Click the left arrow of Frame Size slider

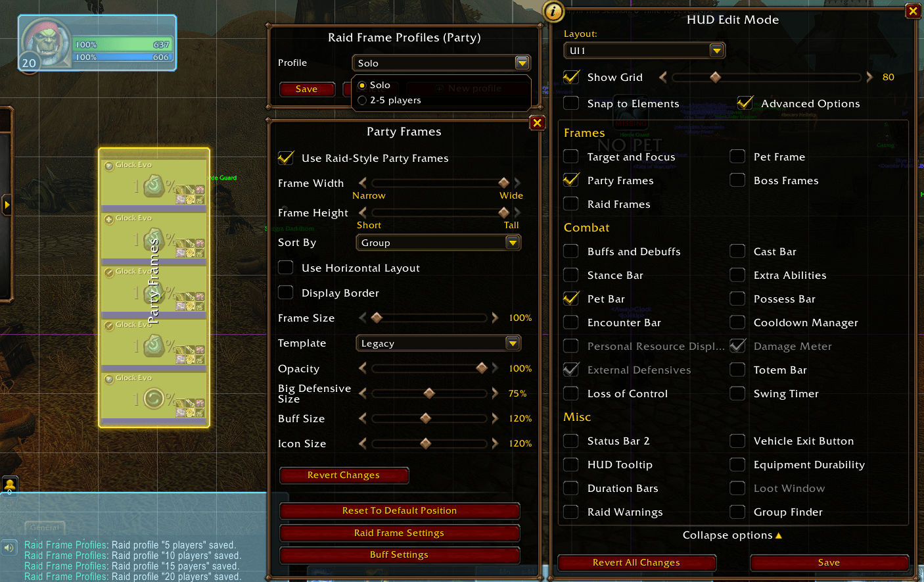[x=363, y=318]
